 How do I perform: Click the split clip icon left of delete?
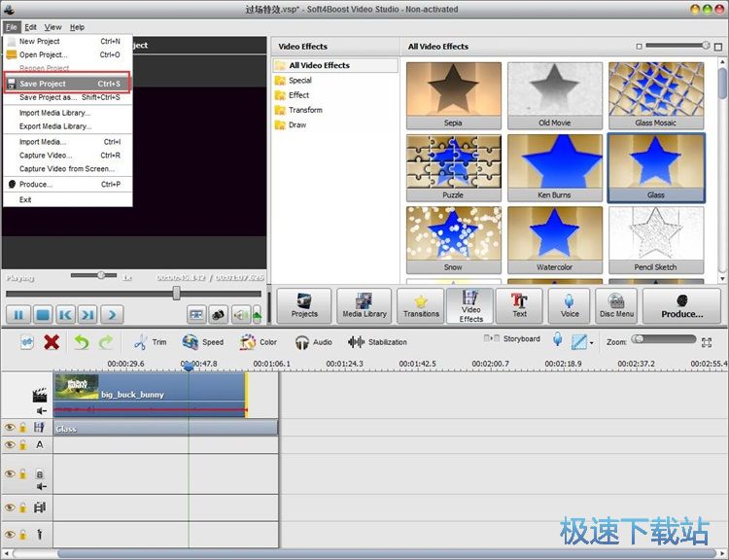tap(27, 342)
